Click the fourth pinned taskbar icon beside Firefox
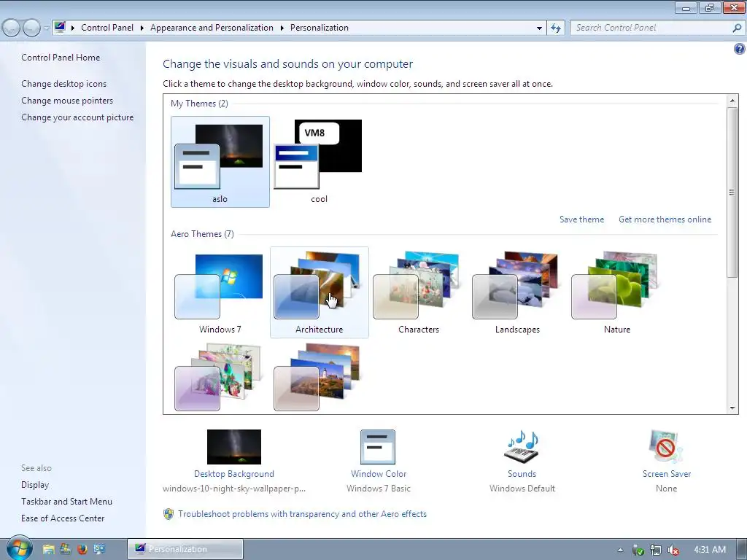The height and width of the screenshot is (560, 747). (99, 550)
